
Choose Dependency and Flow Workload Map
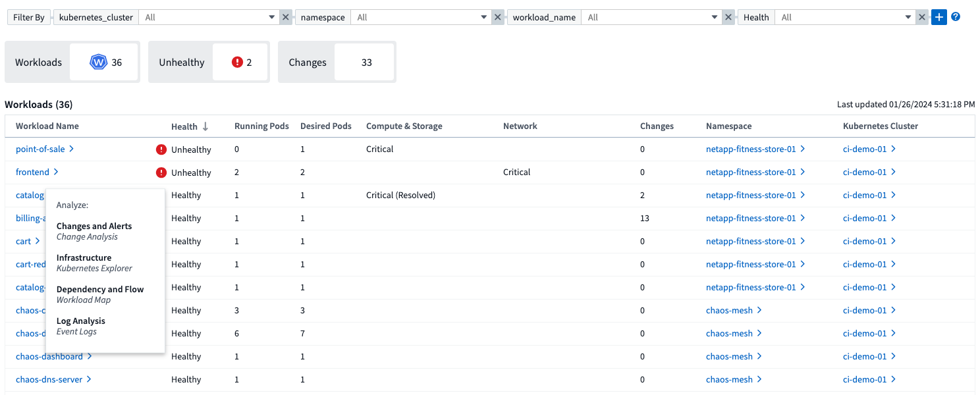point(100,294)
